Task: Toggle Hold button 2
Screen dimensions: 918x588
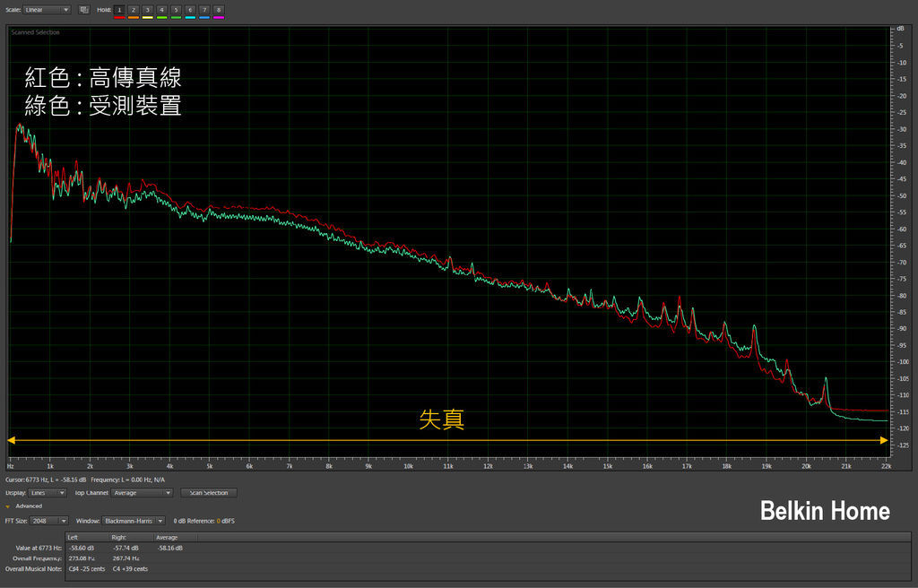Action: click(134, 9)
